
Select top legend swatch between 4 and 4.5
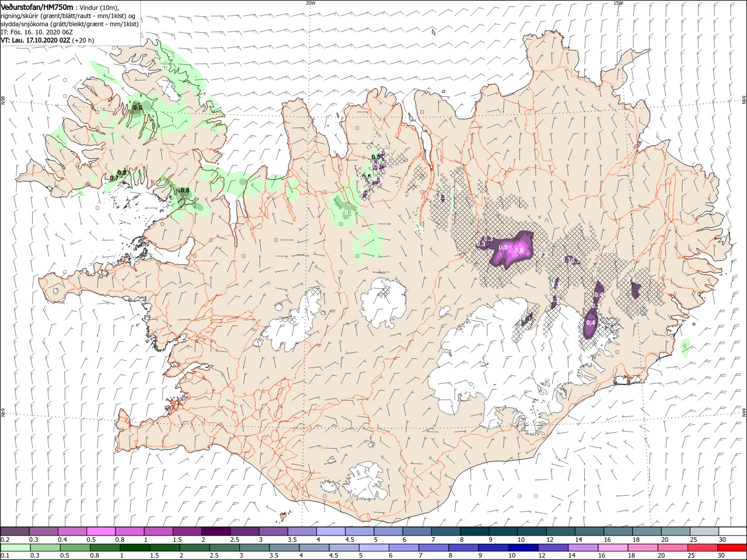tap(330, 531)
